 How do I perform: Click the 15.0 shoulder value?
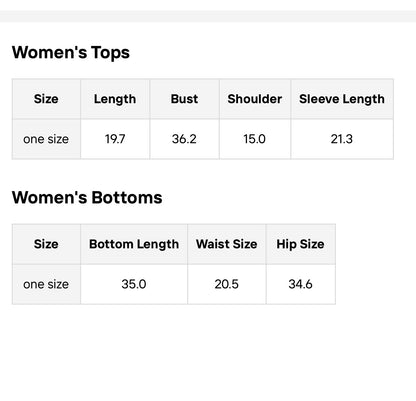(255, 139)
